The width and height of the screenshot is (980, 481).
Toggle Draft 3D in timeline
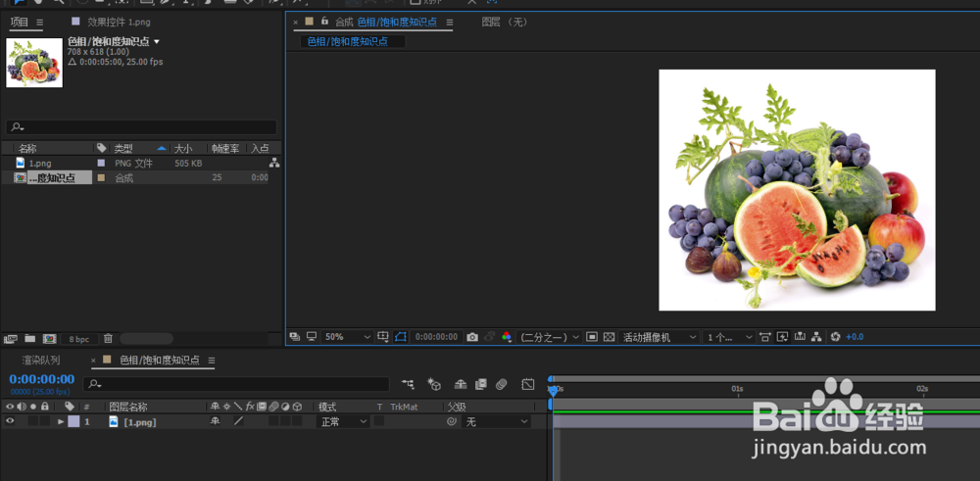pyautogui.click(x=434, y=384)
